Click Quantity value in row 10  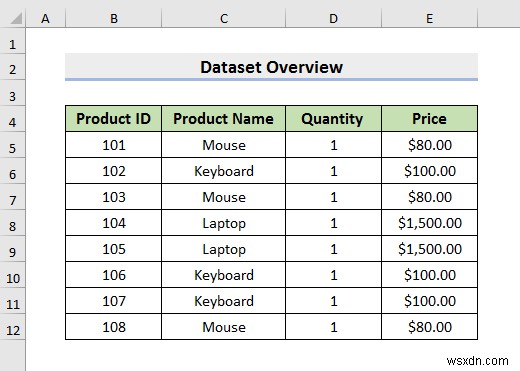click(x=333, y=275)
